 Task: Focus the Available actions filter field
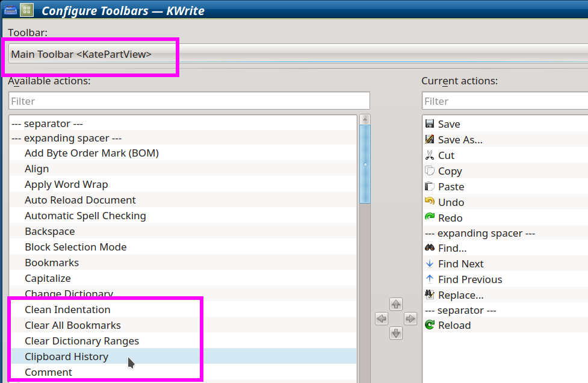pyautogui.click(x=189, y=101)
